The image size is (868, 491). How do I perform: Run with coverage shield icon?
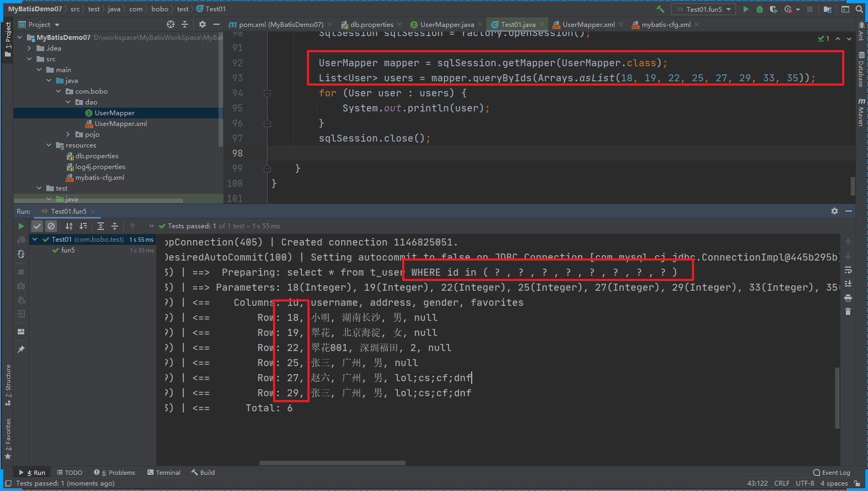coord(774,9)
